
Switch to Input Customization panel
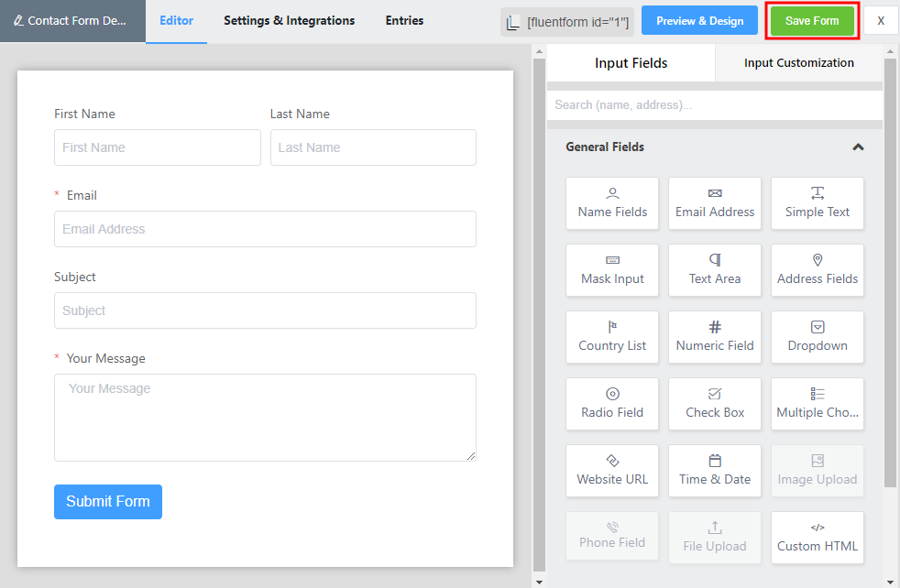point(798,62)
